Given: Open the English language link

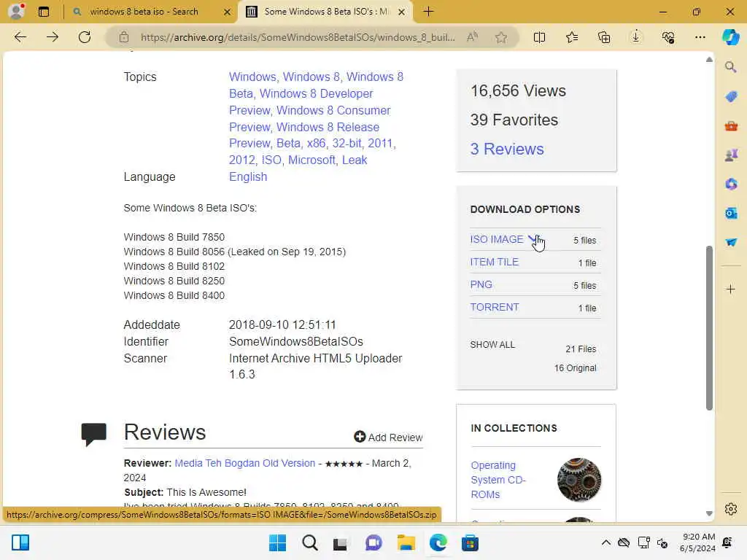Looking at the screenshot, I should click(248, 176).
